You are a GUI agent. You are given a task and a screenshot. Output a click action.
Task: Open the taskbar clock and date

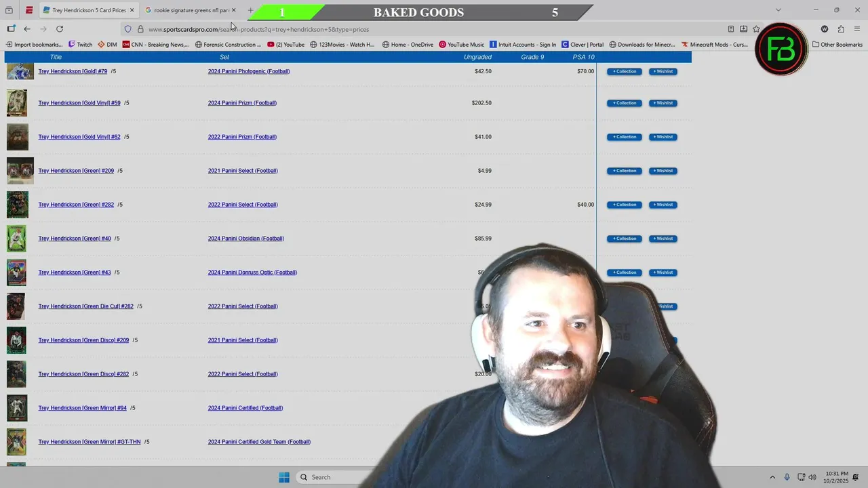click(x=837, y=477)
